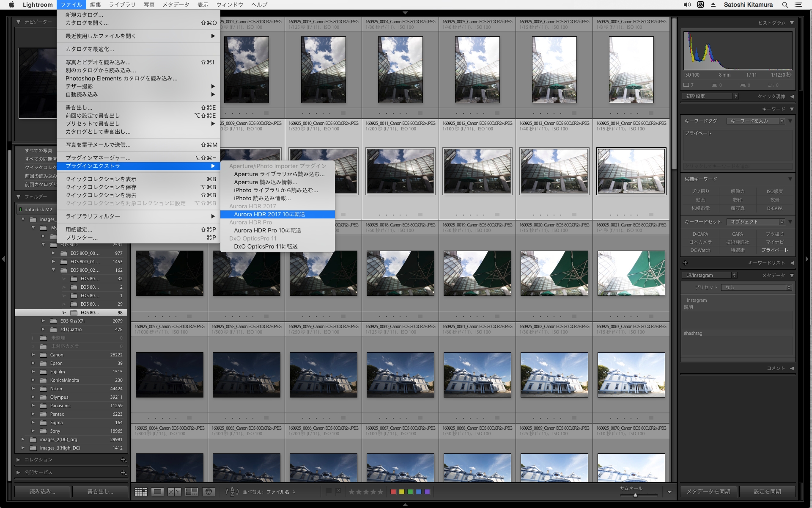The width and height of the screenshot is (812, 508).
Task: Click the volume icon in the menu bar
Action: coord(686,5)
